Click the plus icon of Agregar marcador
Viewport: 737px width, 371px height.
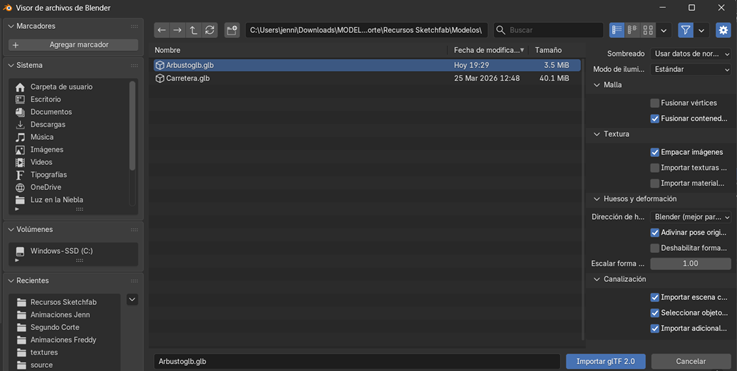tap(16, 45)
